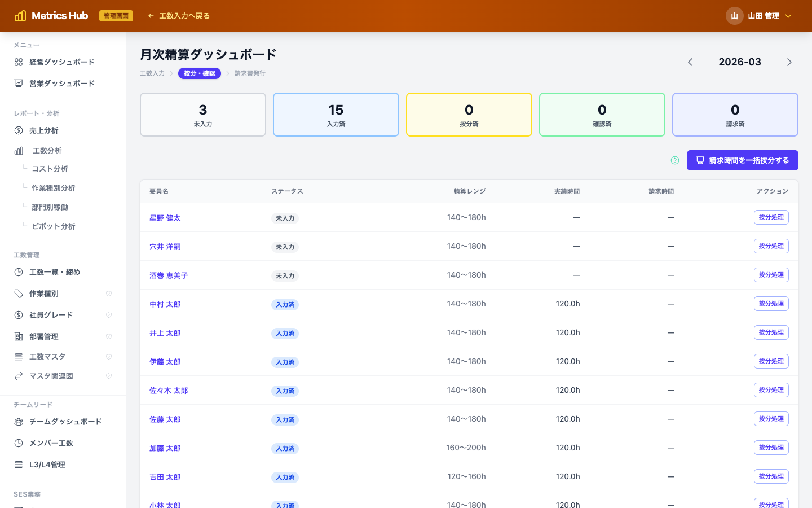This screenshot has width=812, height=508.
Task: Open コスト分析 submenu item
Action: click(x=50, y=169)
